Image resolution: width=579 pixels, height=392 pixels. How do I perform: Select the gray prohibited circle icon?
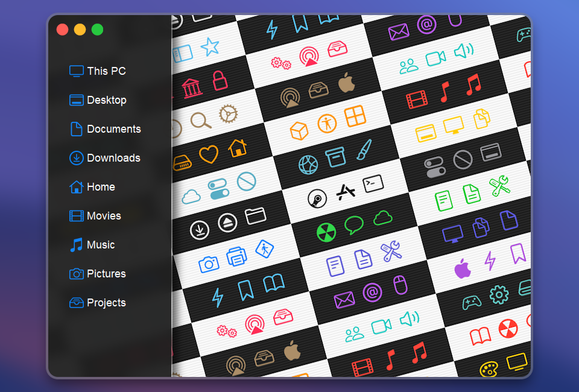(x=463, y=160)
